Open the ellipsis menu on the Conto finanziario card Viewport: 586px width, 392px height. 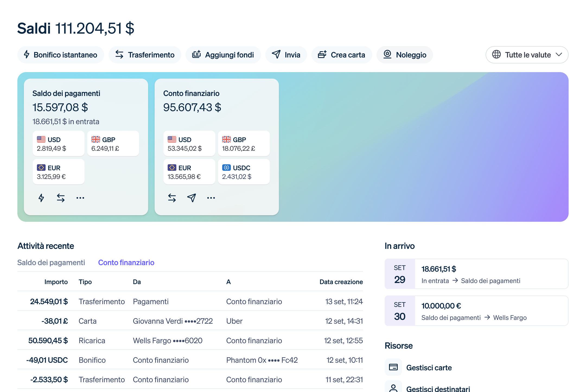pos(211,198)
